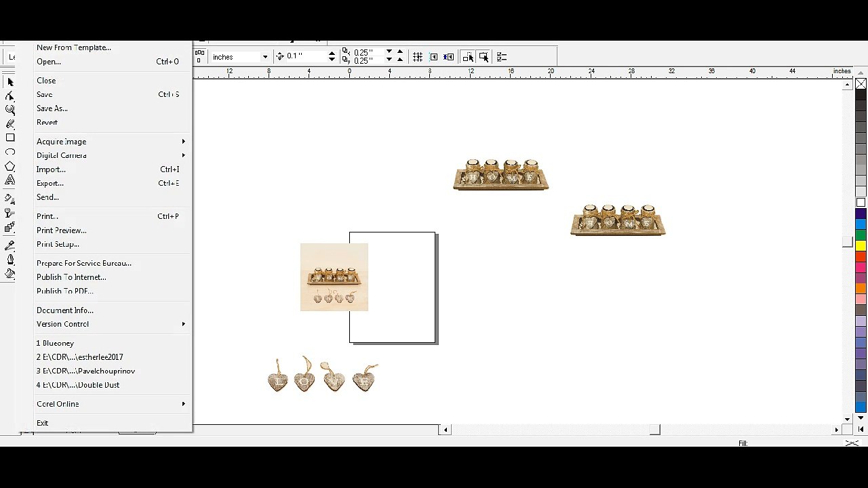Choose Print Preview... menu item
The image size is (868, 488).
click(111, 230)
